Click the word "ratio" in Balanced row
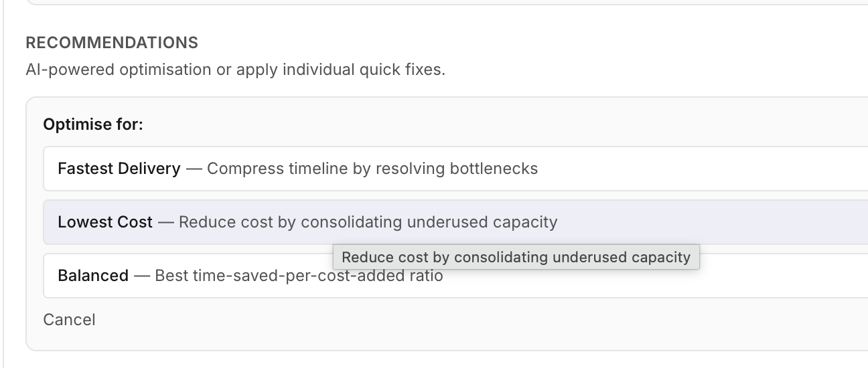 [426, 276]
